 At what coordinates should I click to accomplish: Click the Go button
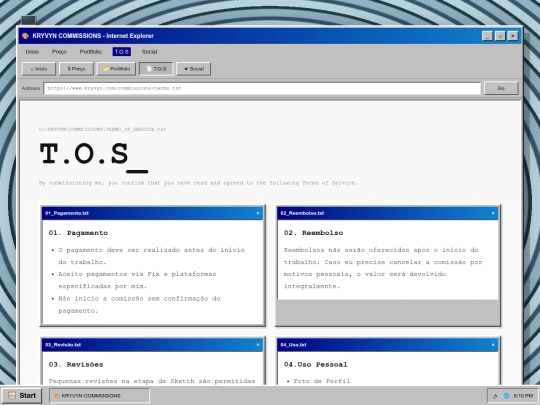(501, 88)
